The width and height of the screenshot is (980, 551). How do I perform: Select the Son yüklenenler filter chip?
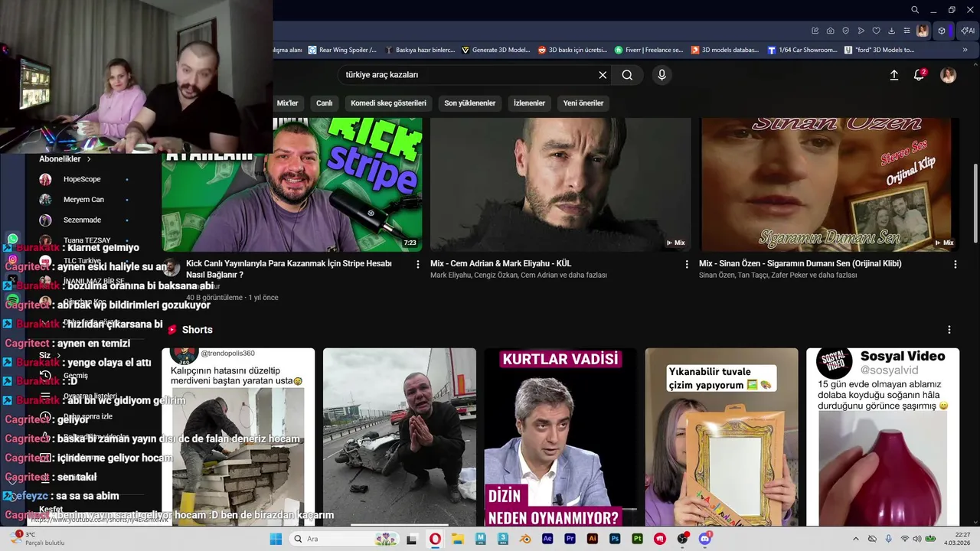pyautogui.click(x=470, y=103)
